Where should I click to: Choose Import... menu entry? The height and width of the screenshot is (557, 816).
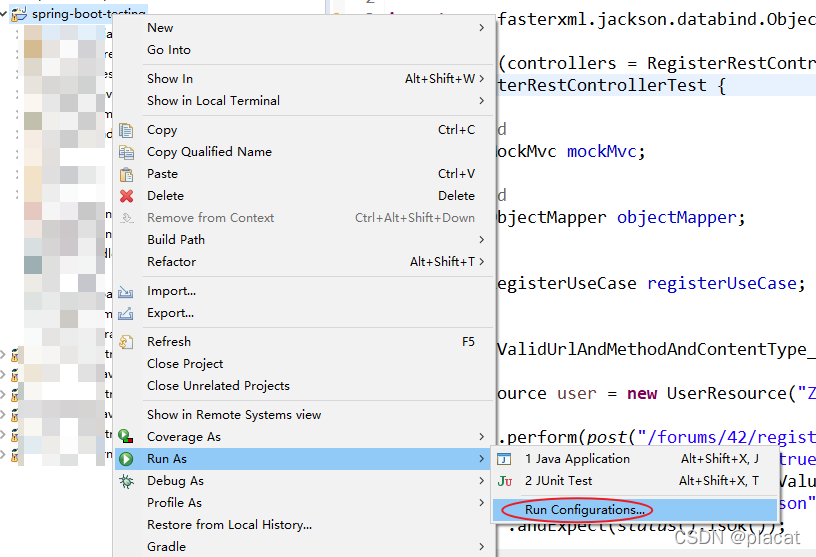[304, 291]
